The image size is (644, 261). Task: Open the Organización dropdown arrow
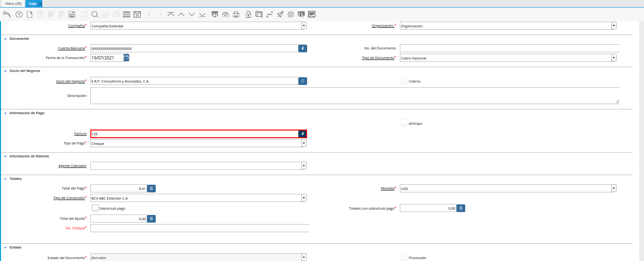(x=614, y=26)
